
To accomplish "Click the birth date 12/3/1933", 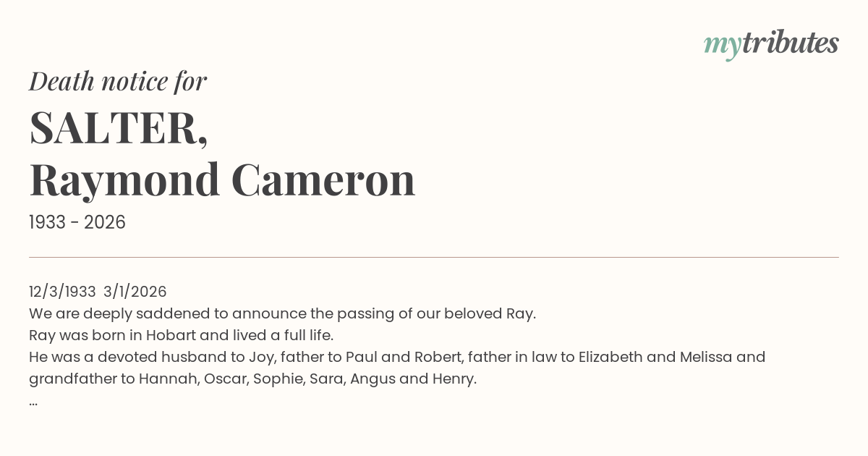I will (x=62, y=292).
